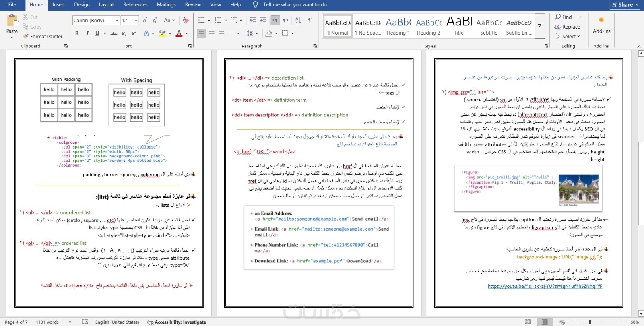Click the Replace button in Editing

tap(568, 27)
